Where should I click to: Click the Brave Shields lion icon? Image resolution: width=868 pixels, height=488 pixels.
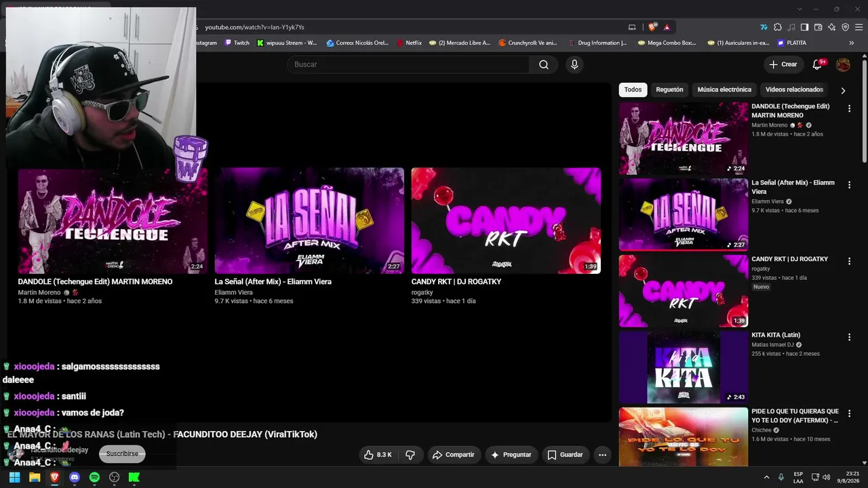click(x=652, y=27)
